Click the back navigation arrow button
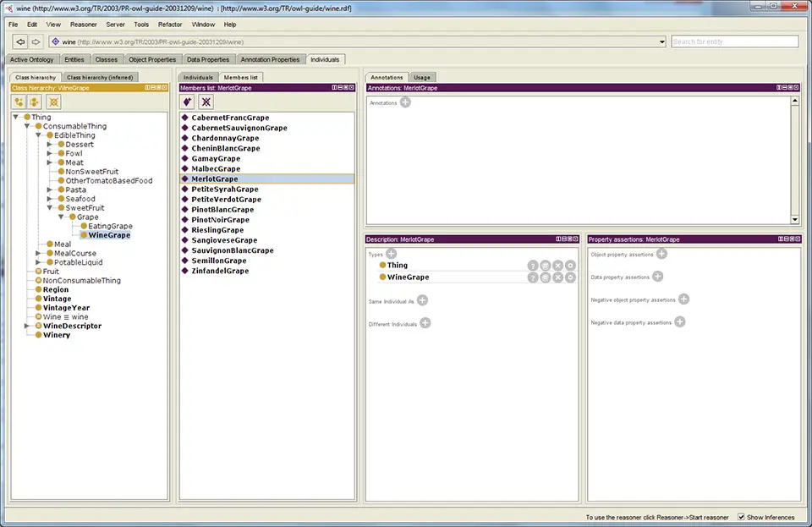 [20, 41]
